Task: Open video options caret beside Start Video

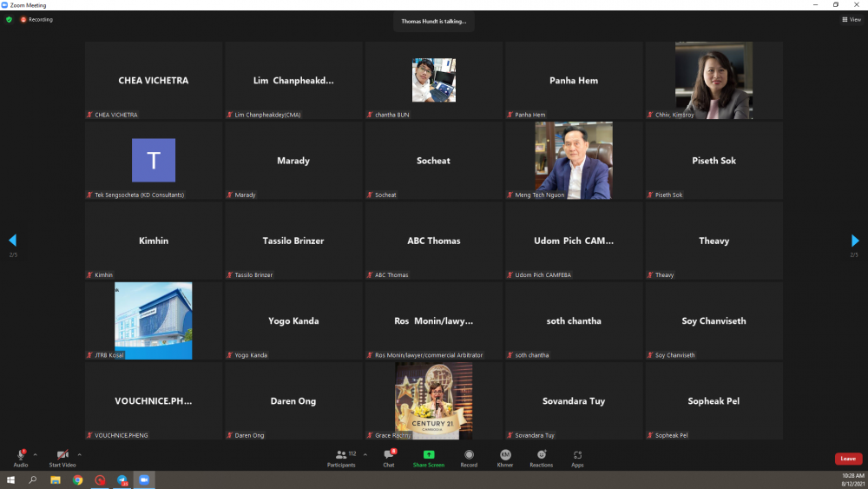Action: point(79,453)
